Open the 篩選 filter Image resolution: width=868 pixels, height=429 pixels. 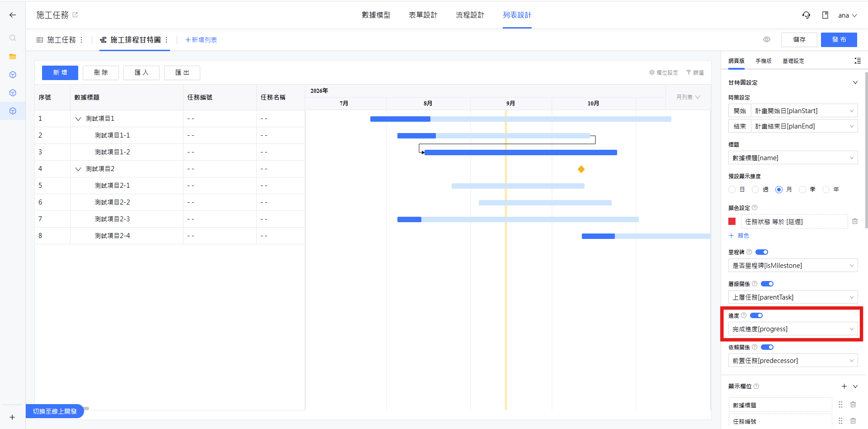tap(695, 72)
